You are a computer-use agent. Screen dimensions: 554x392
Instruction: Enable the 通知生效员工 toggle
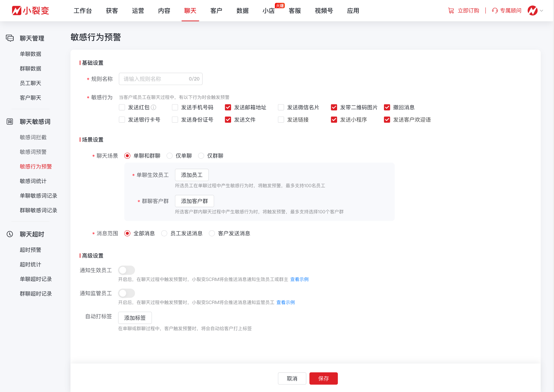(126, 270)
